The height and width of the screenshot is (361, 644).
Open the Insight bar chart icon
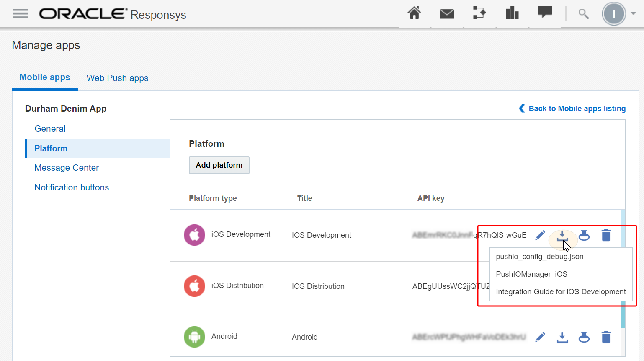point(512,13)
